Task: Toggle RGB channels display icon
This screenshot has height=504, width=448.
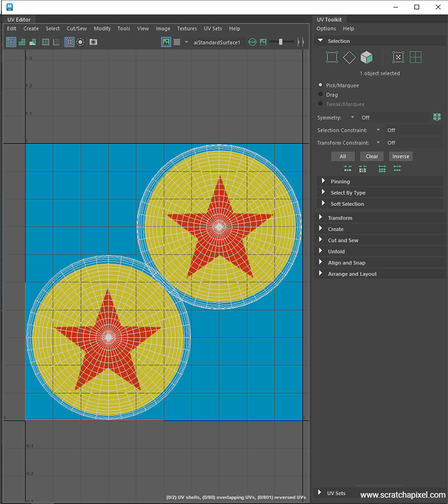Action: 253,42
